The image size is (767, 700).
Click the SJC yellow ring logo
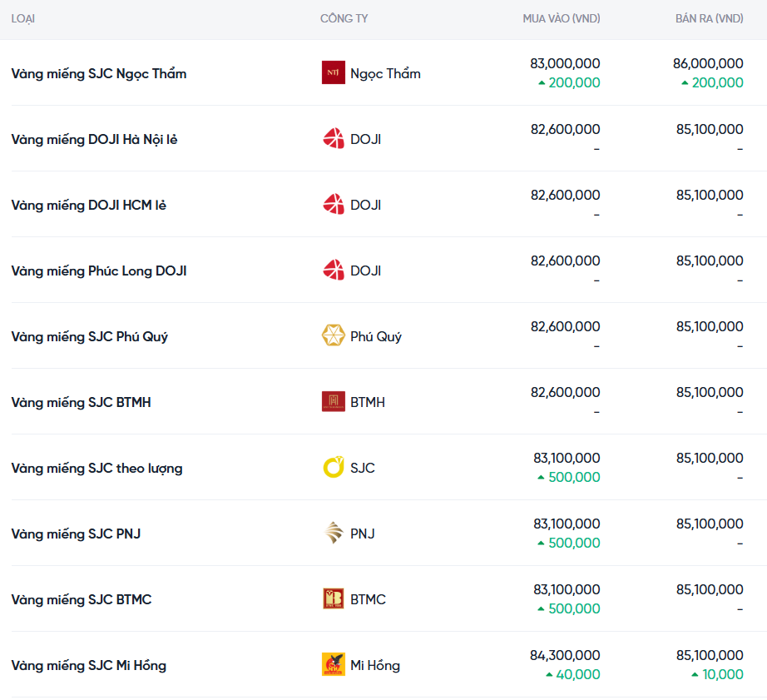(x=333, y=467)
